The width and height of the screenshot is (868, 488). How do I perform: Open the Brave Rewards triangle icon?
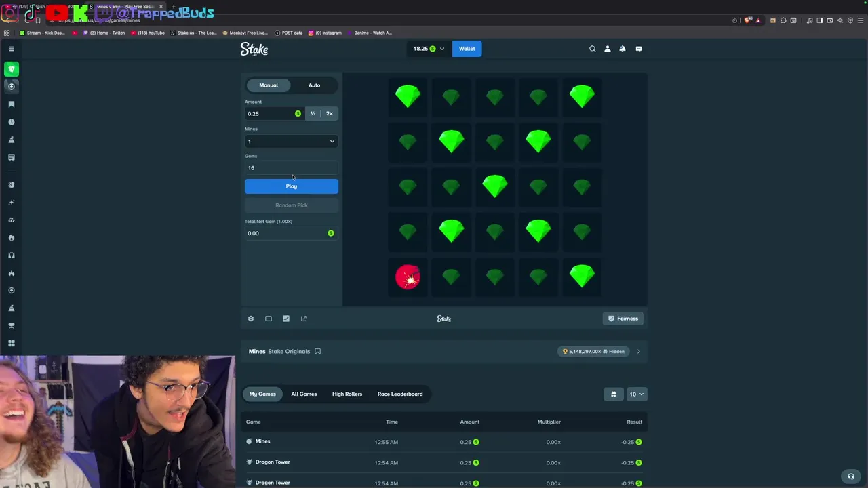pyautogui.click(x=758, y=20)
